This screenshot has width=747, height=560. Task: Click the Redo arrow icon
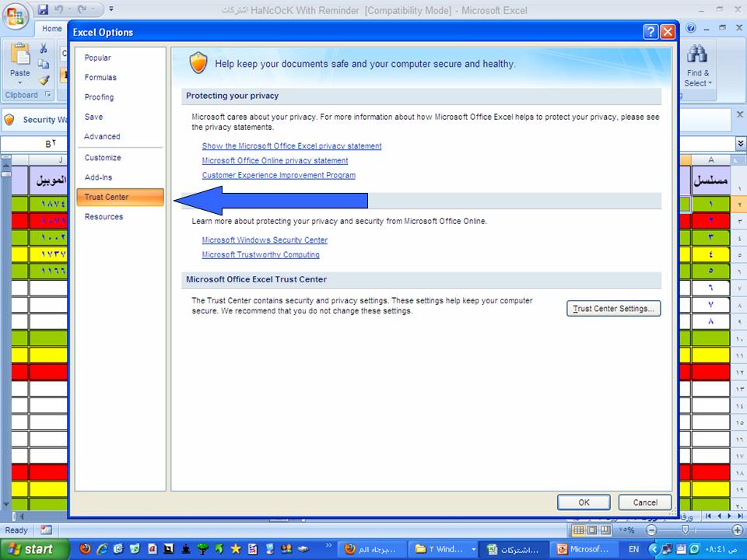point(82,9)
